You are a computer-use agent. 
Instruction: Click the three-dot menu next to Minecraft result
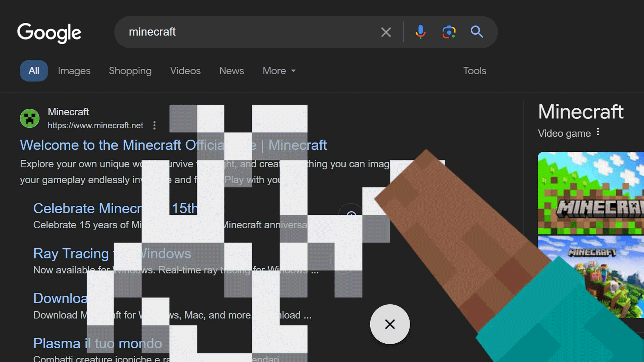[x=155, y=126]
